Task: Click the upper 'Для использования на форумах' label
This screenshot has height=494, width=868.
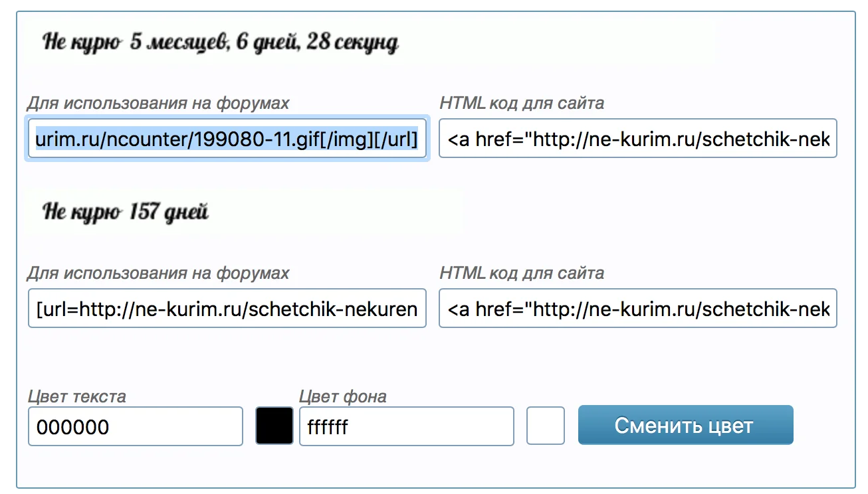Action: tap(158, 103)
